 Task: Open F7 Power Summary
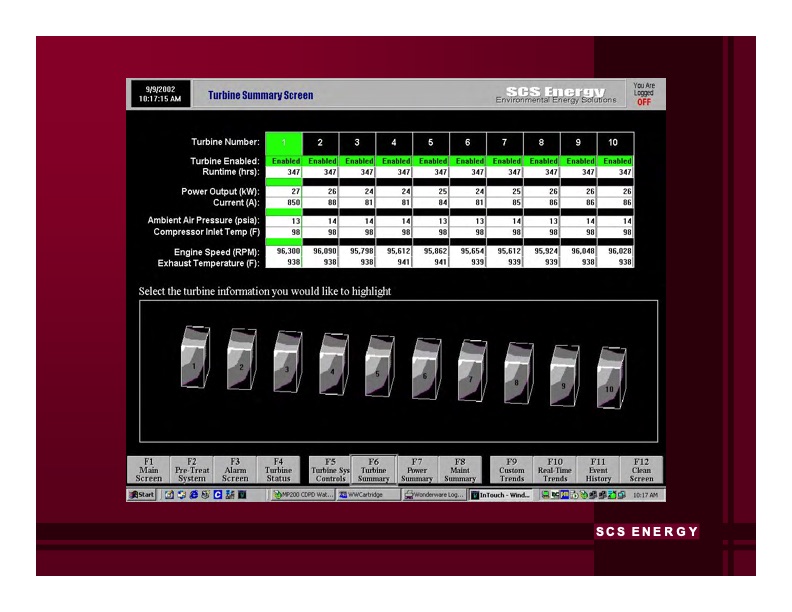417,470
